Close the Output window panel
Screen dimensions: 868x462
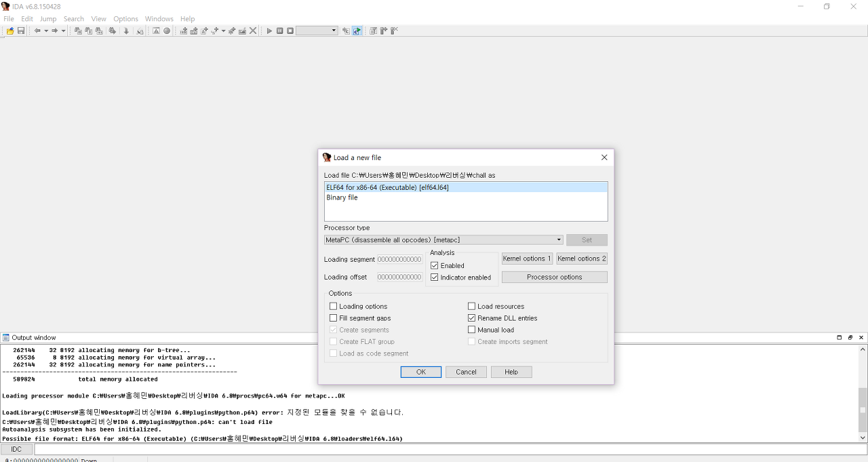point(861,337)
